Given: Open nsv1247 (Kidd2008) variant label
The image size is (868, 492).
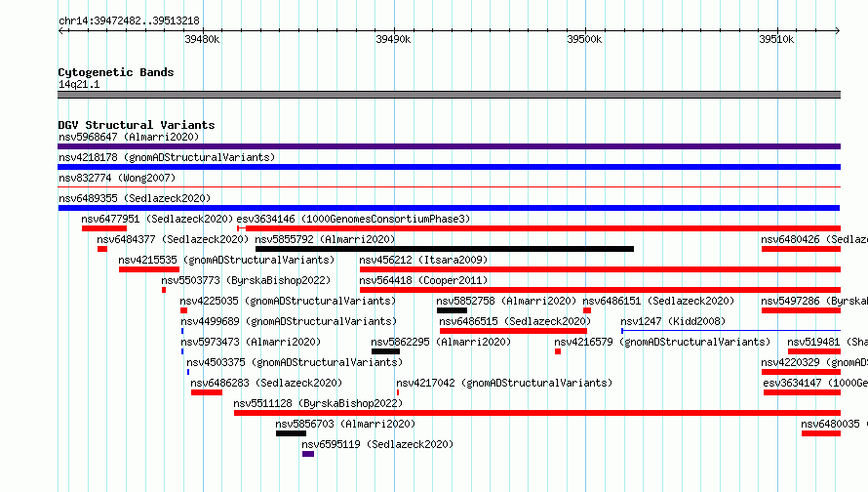Looking at the screenshot, I should 673,321.
